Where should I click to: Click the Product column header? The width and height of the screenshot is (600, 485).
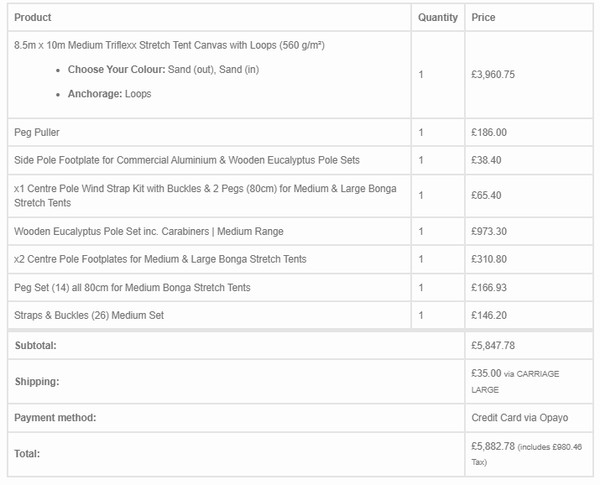[x=33, y=17]
